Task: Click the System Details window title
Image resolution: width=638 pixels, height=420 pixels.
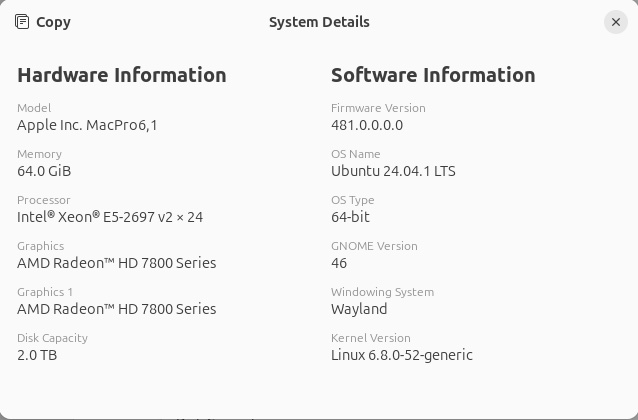Action: (x=319, y=22)
